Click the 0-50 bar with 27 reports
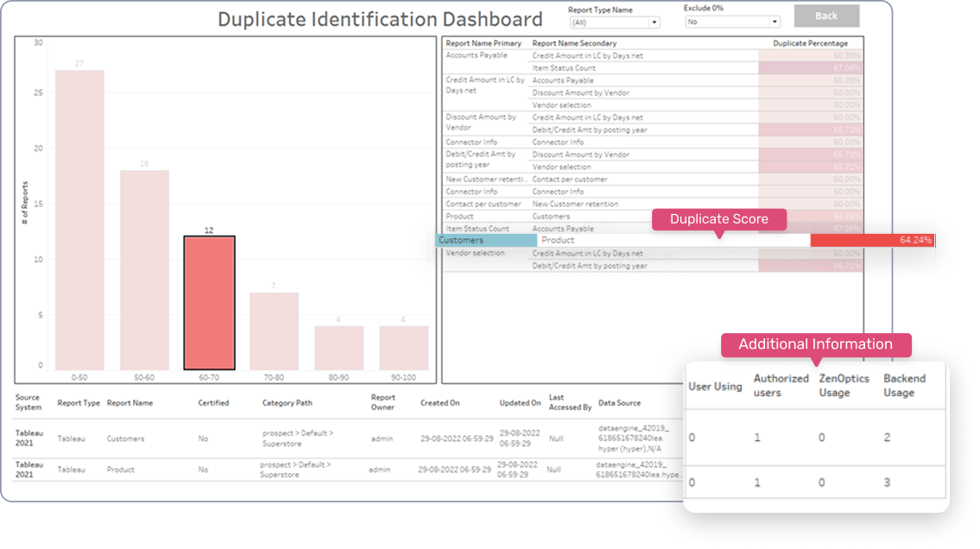The height and width of the screenshot is (549, 980). (79, 220)
